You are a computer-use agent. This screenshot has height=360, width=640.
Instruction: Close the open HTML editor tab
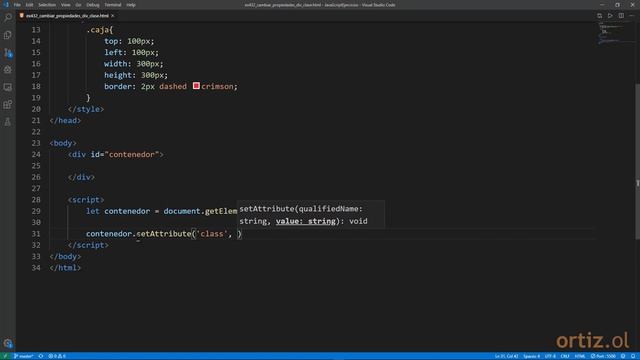113,16
